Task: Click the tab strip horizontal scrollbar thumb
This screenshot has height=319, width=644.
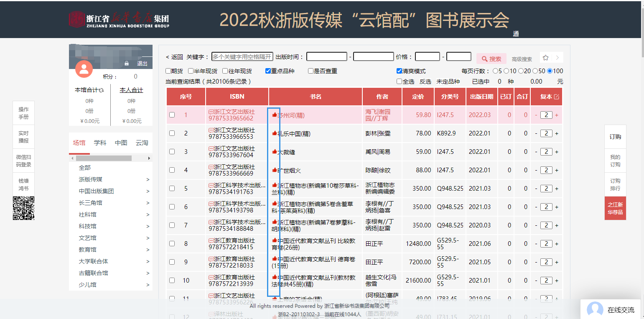Action: click(x=104, y=158)
